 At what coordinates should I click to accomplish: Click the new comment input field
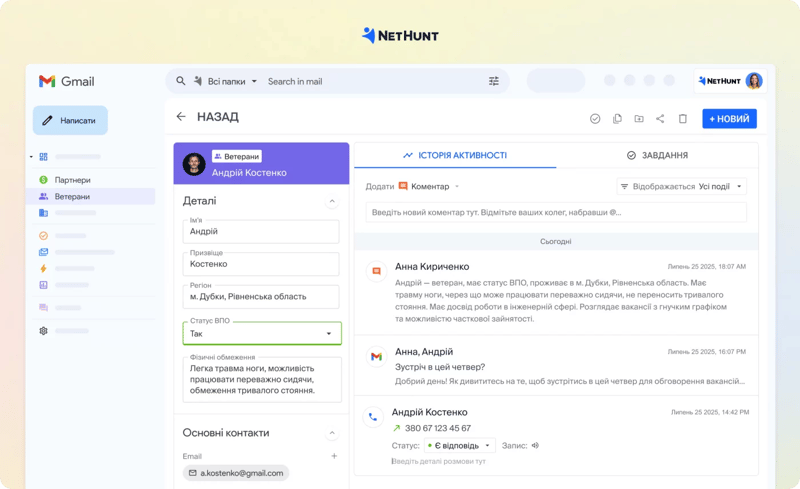(x=556, y=212)
